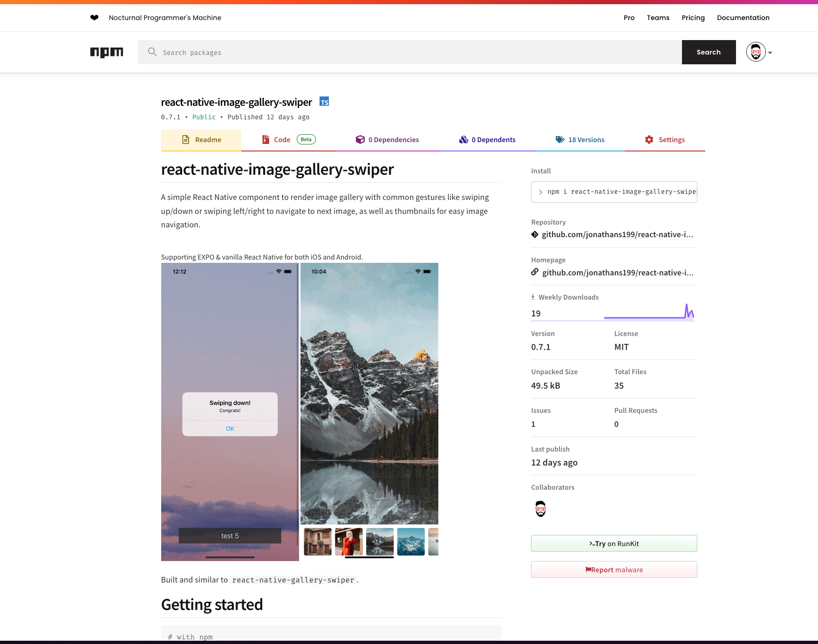Open the 0 Dependents tab
Viewport: 818px width, 644px height.
[487, 140]
